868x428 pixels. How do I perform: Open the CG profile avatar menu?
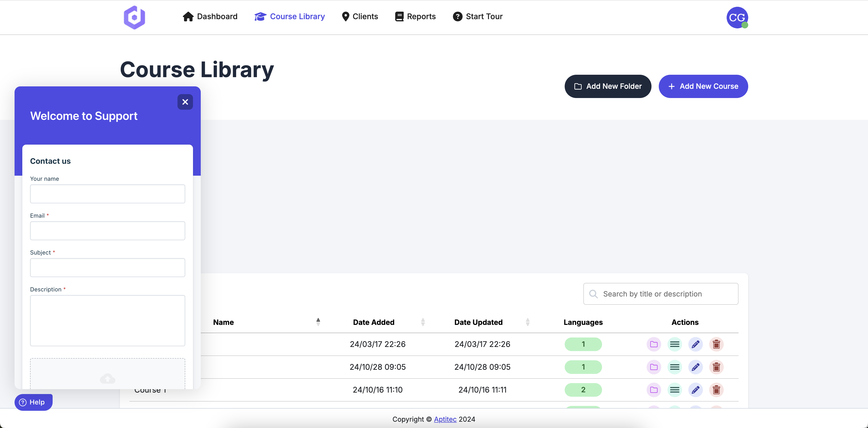pos(737,17)
